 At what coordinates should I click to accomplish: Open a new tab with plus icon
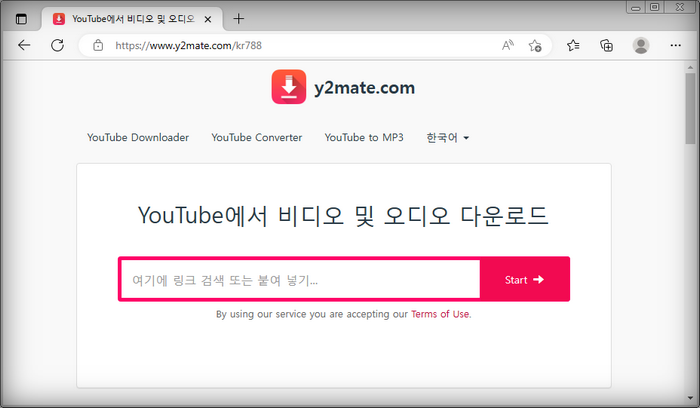[239, 19]
